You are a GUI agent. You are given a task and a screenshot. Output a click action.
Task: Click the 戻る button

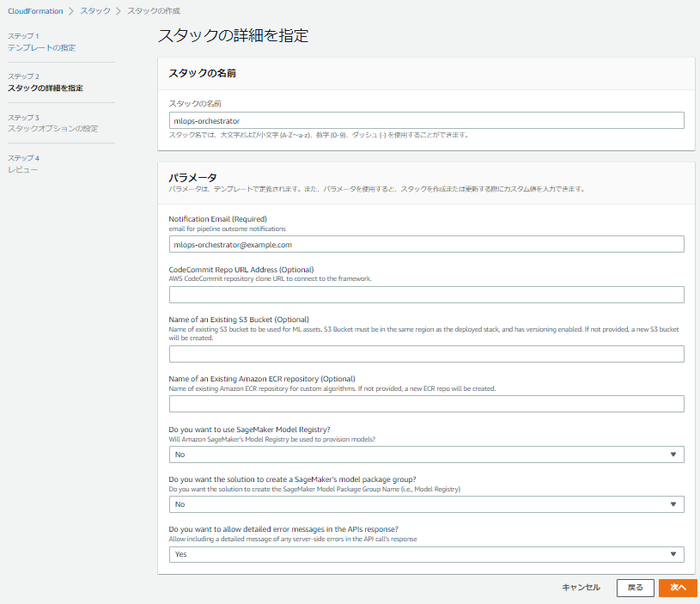pyautogui.click(x=636, y=588)
